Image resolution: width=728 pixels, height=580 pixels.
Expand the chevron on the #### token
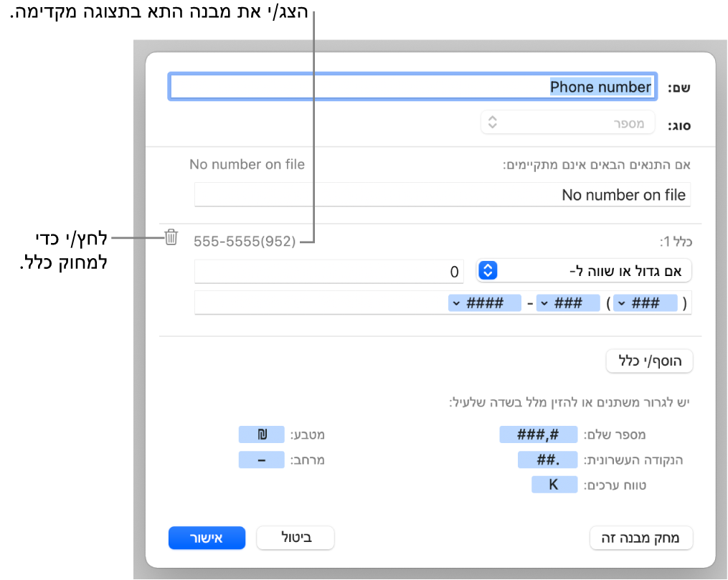point(456,303)
